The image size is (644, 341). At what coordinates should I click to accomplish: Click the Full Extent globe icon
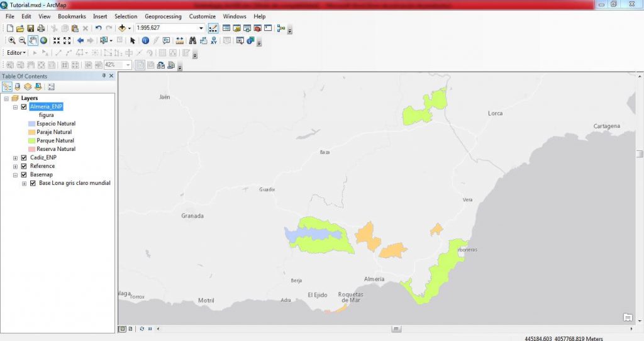click(44, 40)
